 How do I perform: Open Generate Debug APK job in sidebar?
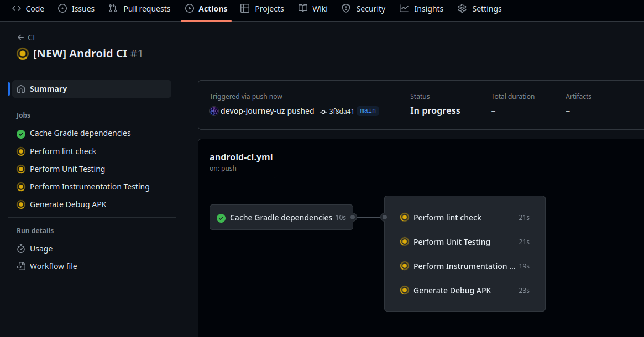tap(68, 204)
